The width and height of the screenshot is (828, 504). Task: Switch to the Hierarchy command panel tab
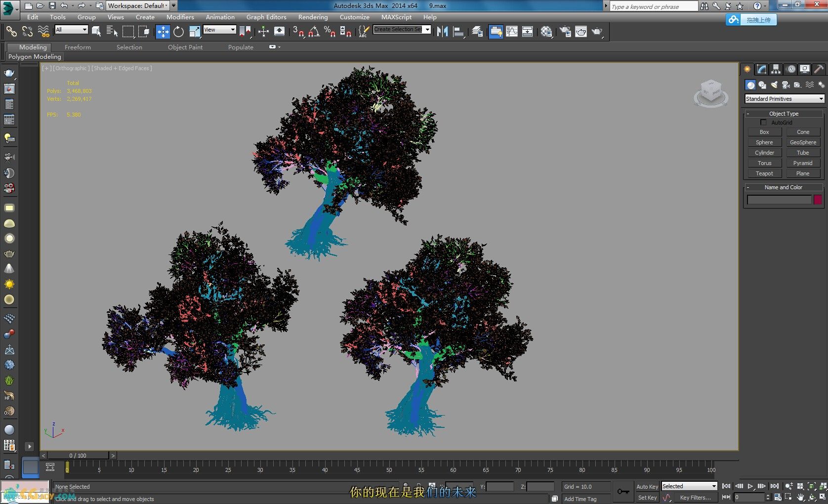point(776,69)
